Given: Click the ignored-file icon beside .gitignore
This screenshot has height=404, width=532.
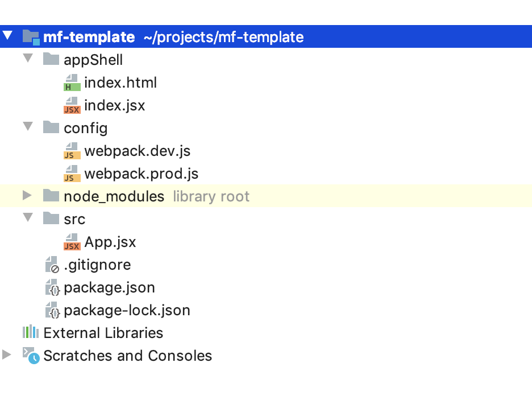Looking at the screenshot, I should [51, 265].
